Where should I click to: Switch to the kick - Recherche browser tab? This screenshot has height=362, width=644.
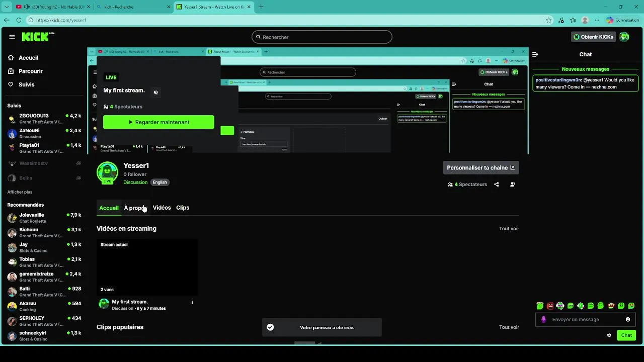pos(133,7)
